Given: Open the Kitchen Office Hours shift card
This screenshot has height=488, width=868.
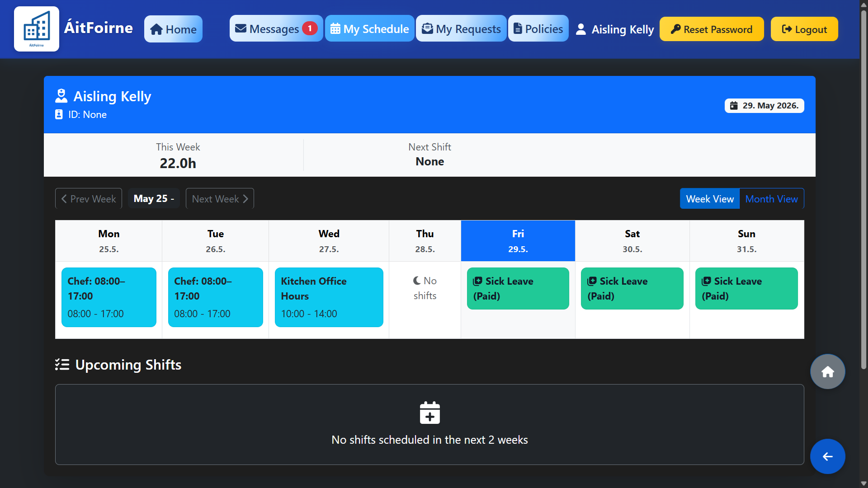Looking at the screenshot, I should pyautogui.click(x=329, y=297).
